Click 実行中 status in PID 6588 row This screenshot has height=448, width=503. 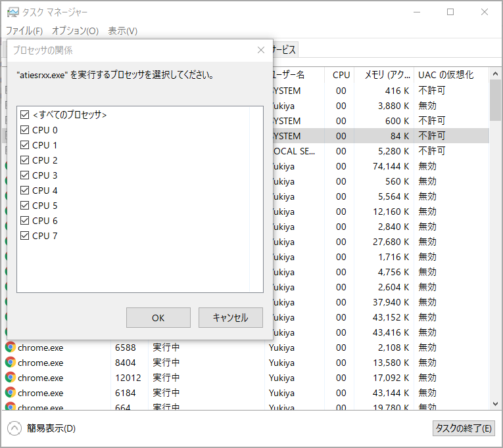click(166, 347)
